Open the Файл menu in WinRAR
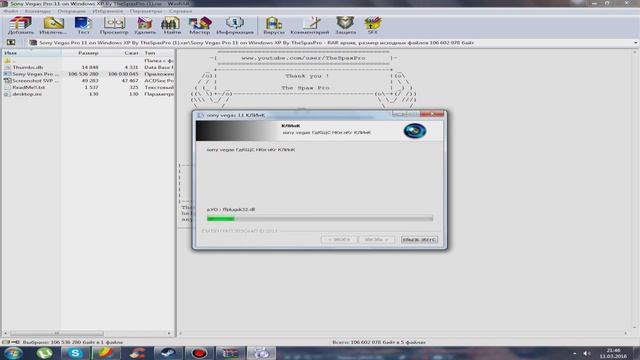This screenshot has height=360, width=640. pos(11,11)
